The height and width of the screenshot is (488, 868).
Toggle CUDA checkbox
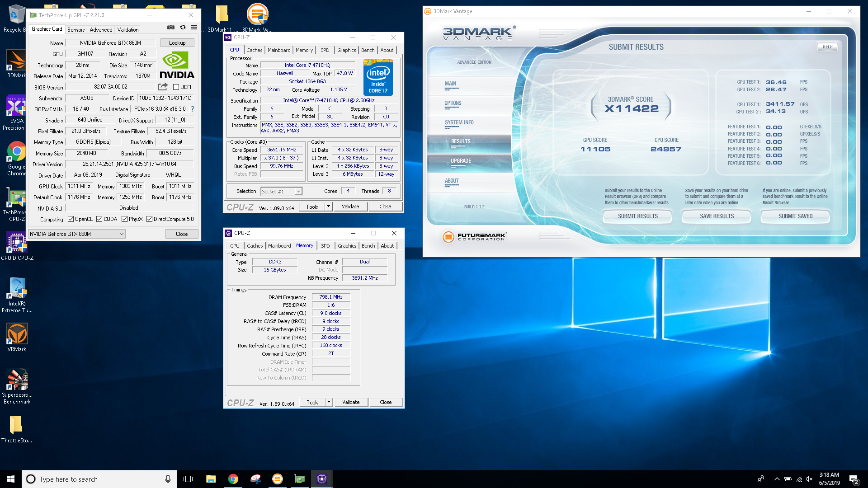99,219
